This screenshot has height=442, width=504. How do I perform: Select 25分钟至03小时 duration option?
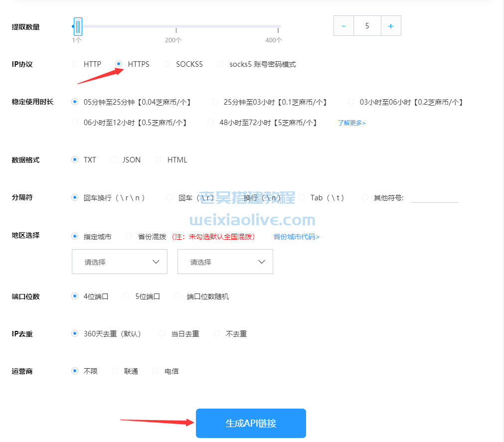pos(214,102)
